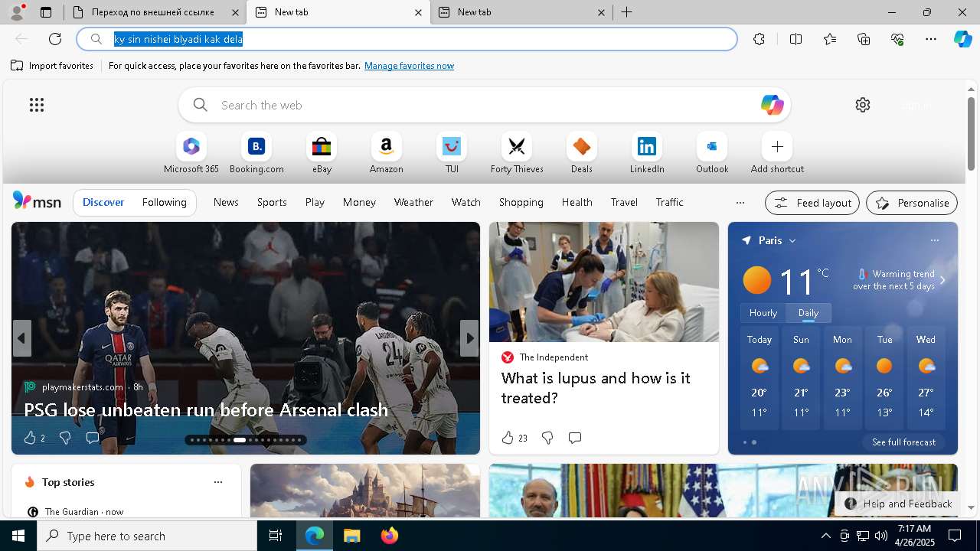This screenshot has height=551, width=980.
Task: Open Top stories more options
Action: click(218, 482)
